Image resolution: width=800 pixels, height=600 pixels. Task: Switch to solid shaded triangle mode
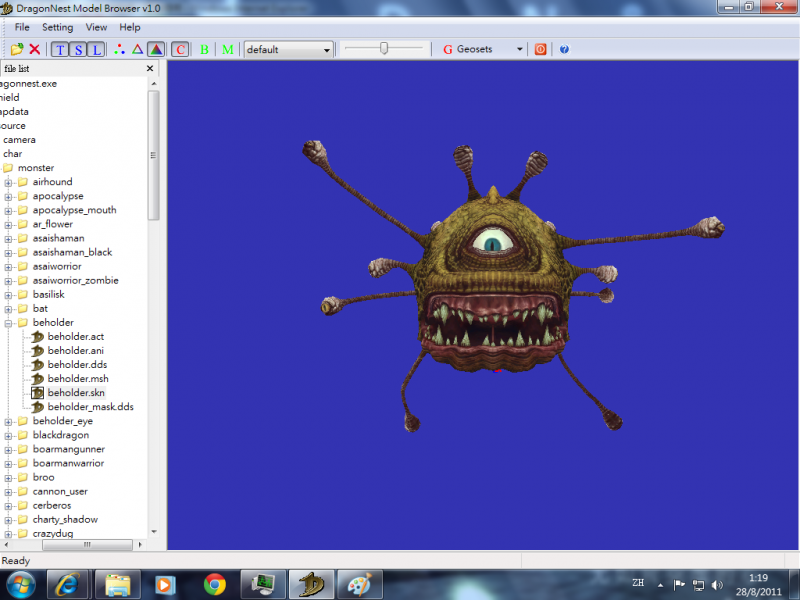click(x=156, y=49)
